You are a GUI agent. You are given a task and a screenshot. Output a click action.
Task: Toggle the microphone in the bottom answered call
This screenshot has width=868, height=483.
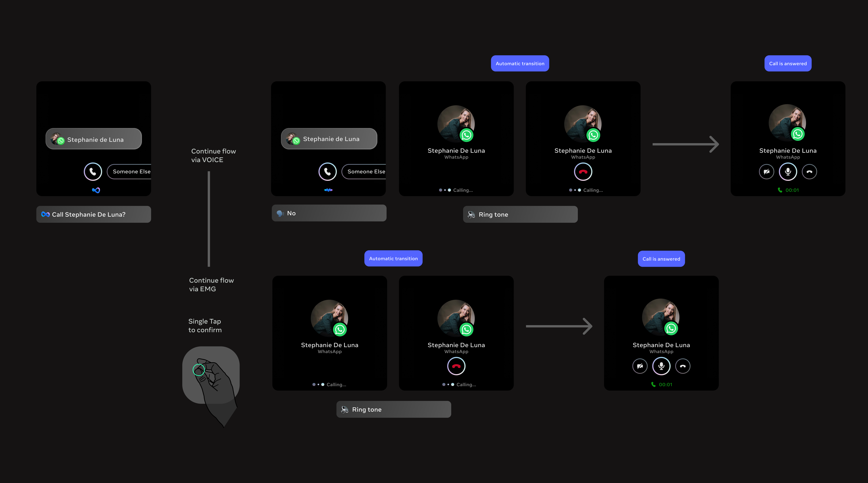[x=661, y=366]
